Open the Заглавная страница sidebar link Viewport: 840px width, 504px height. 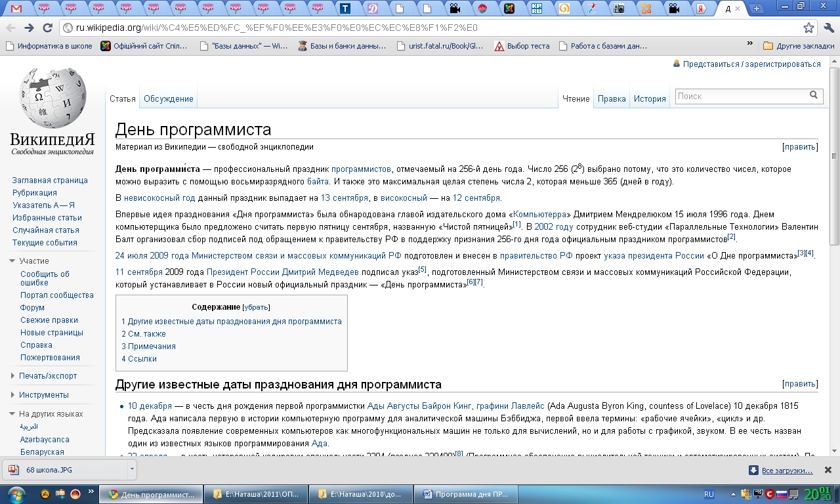click(x=50, y=180)
